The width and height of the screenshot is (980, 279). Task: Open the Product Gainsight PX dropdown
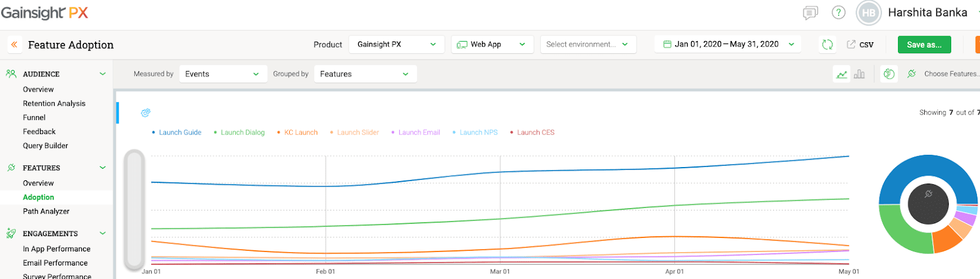pyautogui.click(x=396, y=45)
